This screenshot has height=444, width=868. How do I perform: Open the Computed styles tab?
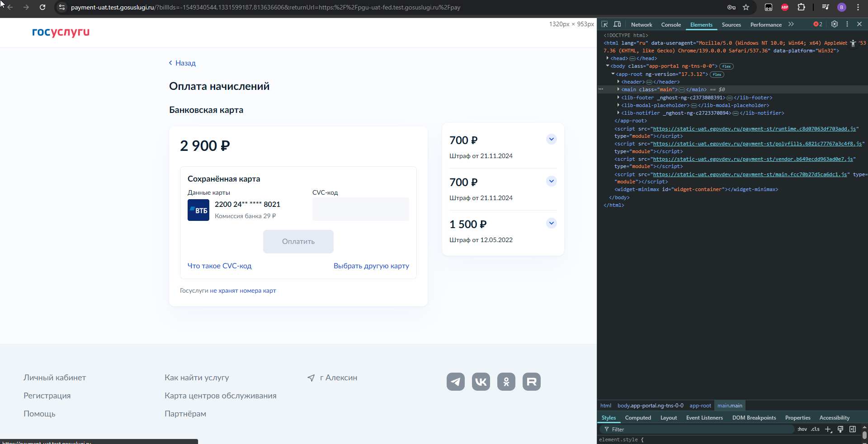tap(638, 418)
